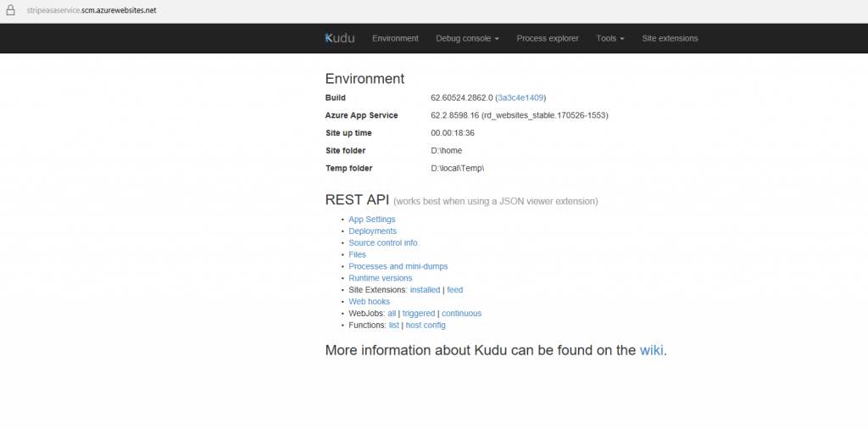The height and width of the screenshot is (429, 868).
Task: Expand the Debug console dropdown
Action: pyautogui.click(x=467, y=38)
